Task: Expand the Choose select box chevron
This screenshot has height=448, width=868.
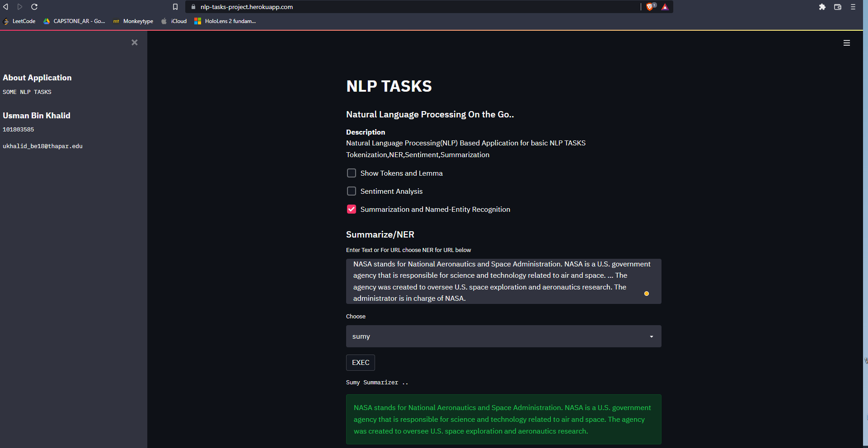Action: point(651,336)
